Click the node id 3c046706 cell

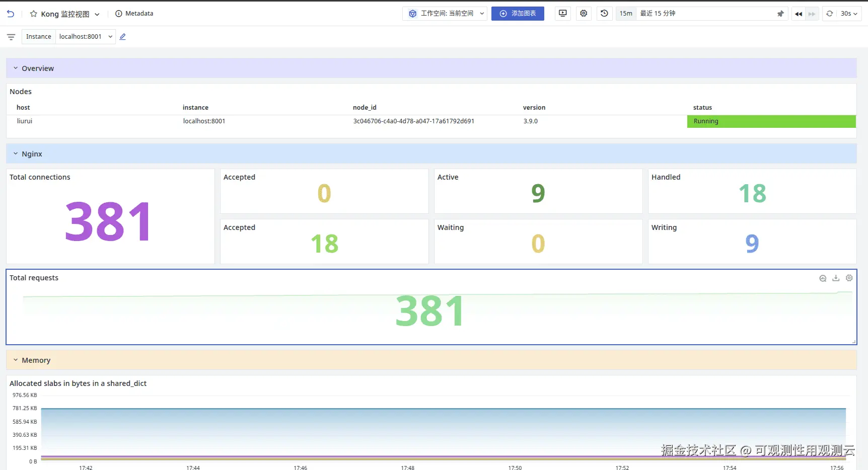click(414, 121)
